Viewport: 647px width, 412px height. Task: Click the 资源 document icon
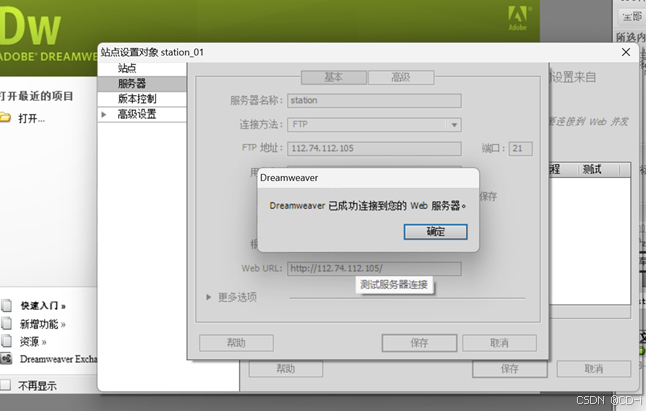(x=6, y=341)
